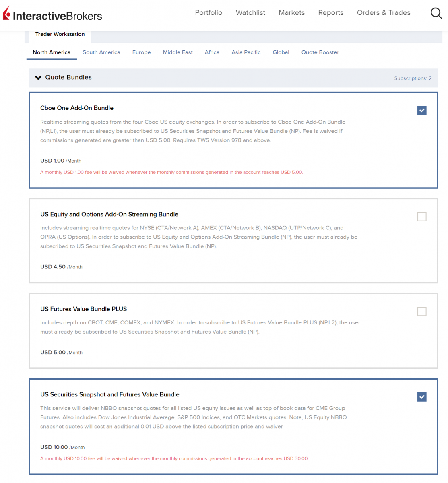Click the Subscriptions: 2 label

[x=413, y=78]
